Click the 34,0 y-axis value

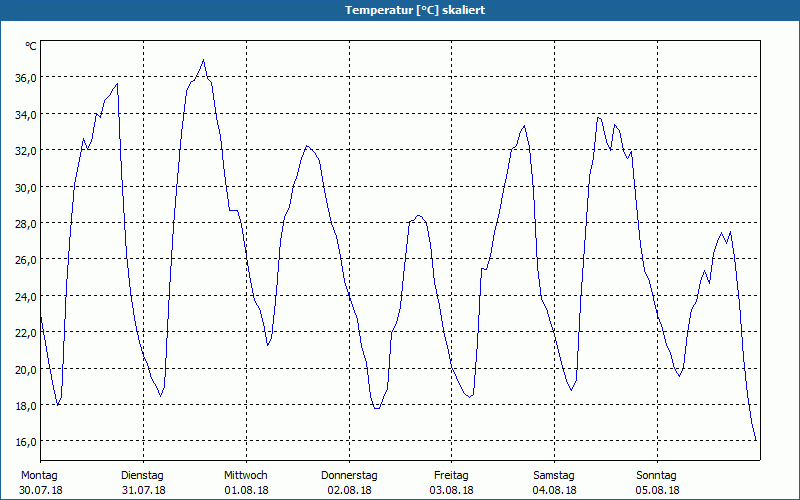pos(26,115)
